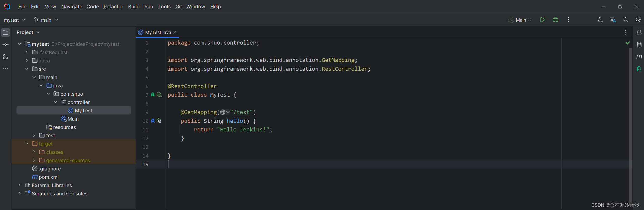Click the IntelliJ IDEA logo
644x210 pixels.
tap(7, 7)
